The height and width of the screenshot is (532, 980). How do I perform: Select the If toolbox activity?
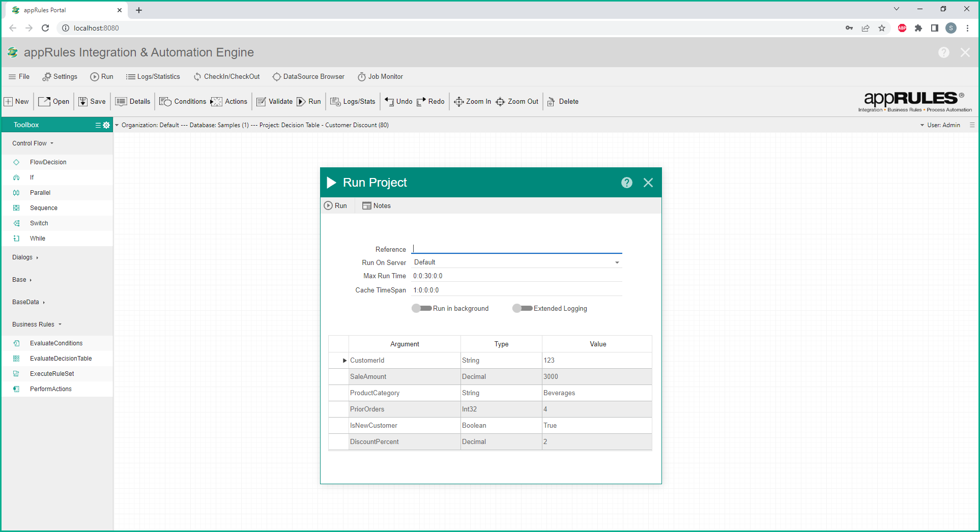(x=57, y=178)
